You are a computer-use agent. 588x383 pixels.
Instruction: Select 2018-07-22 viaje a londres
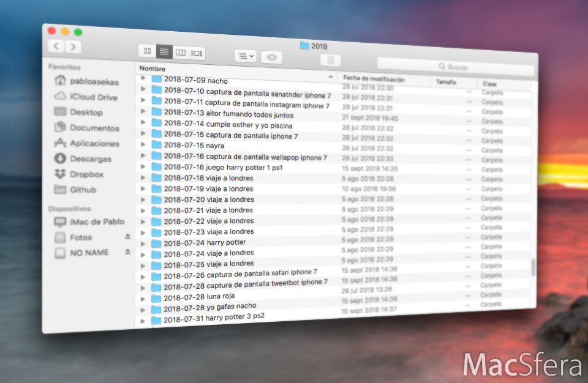[208, 221]
